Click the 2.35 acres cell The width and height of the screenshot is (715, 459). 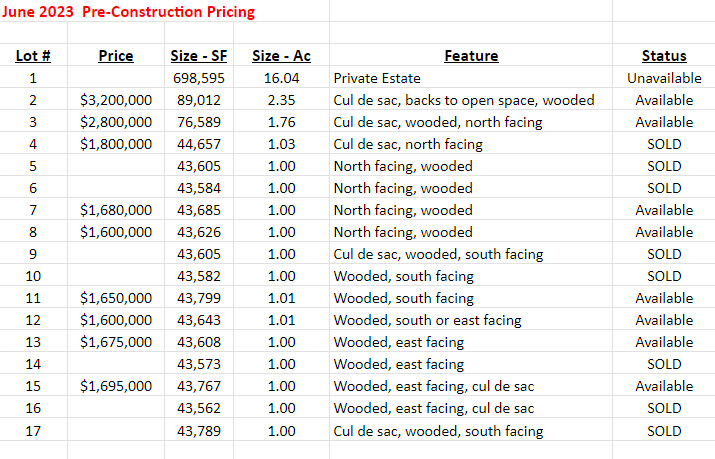tap(282, 100)
